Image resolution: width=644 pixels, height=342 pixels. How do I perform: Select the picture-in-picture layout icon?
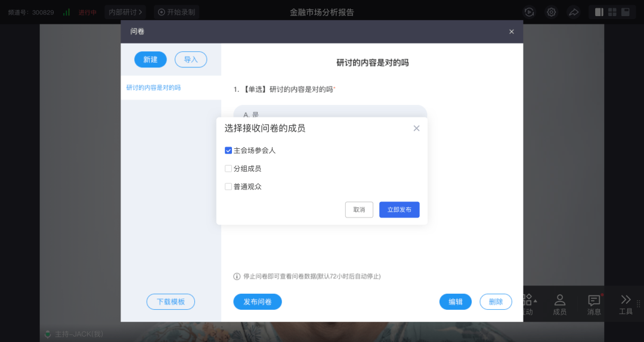(x=625, y=12)
